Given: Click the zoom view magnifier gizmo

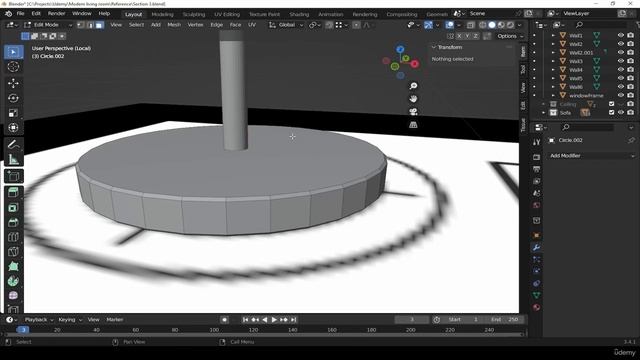Looking at the screenshot, I should [413, 86].
